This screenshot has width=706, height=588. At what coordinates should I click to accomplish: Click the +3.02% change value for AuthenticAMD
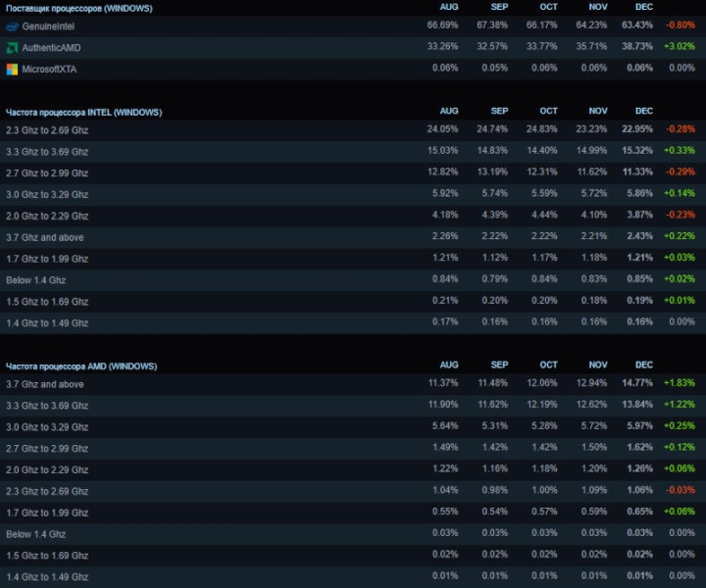point(680,48)
